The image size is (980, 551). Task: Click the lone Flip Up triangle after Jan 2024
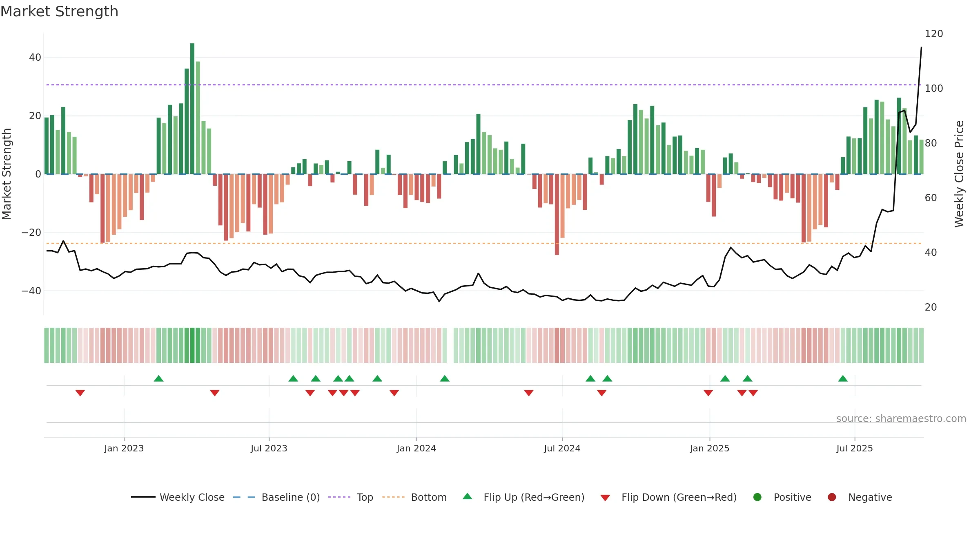point(445,378)
